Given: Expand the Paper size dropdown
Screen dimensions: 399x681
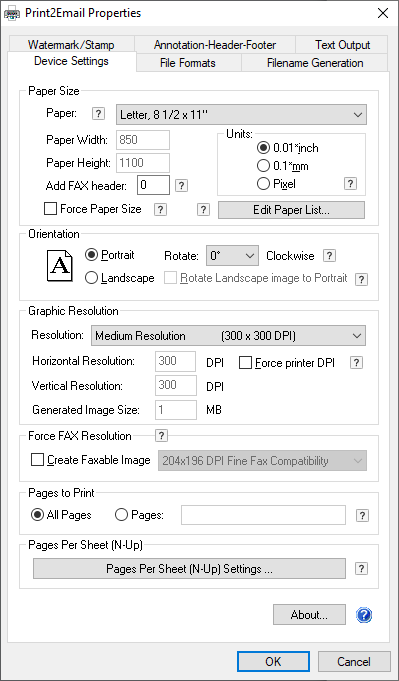Looking at the screenshot, I should pyautogui.click(x=241, y=115).
